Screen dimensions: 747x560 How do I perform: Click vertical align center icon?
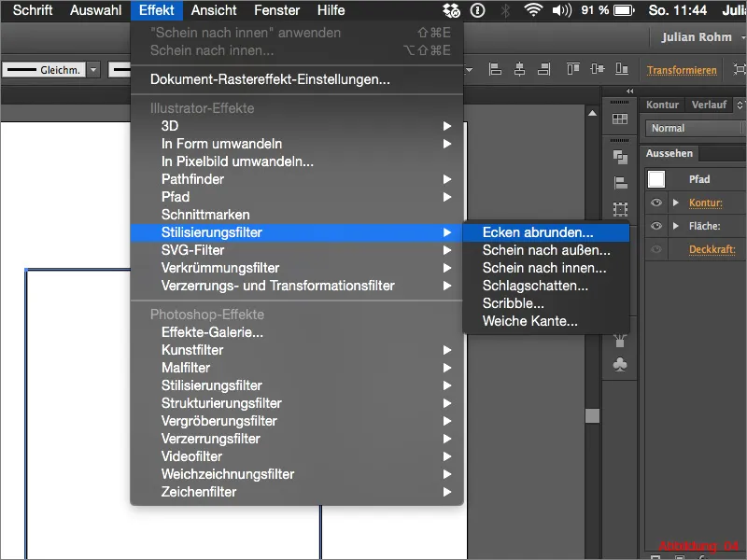tap(597, 69)
